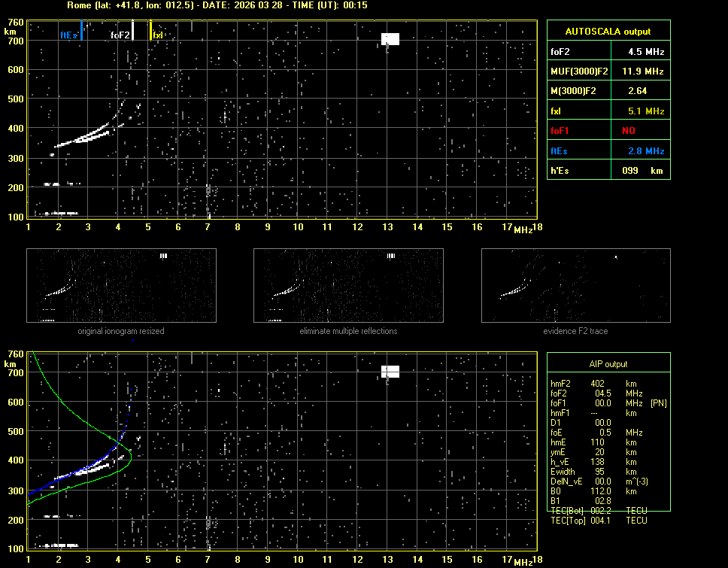Viewport: 728px width, 568px height.
Task: Open the eliminate multiple reflections thumbnail
Action: tap(348, 286)
